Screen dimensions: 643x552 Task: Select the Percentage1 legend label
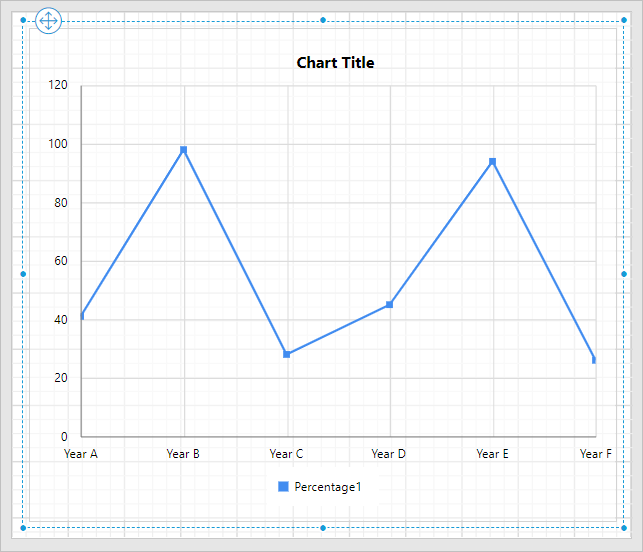[327, 487]
